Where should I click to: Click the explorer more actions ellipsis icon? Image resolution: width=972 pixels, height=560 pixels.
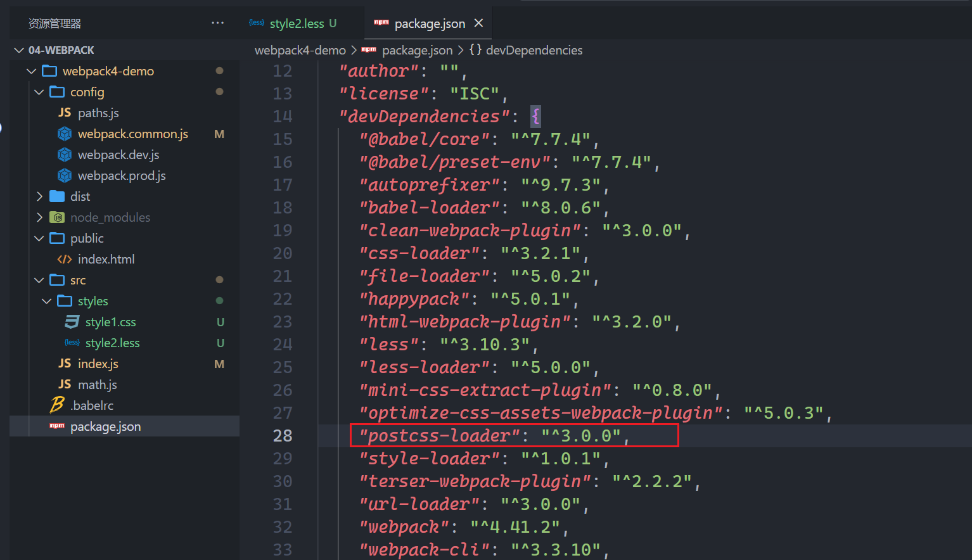pos(218,23)
